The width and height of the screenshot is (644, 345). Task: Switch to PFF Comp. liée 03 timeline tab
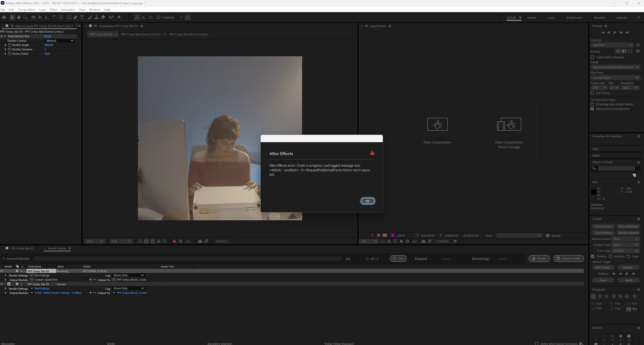point(22,248)
